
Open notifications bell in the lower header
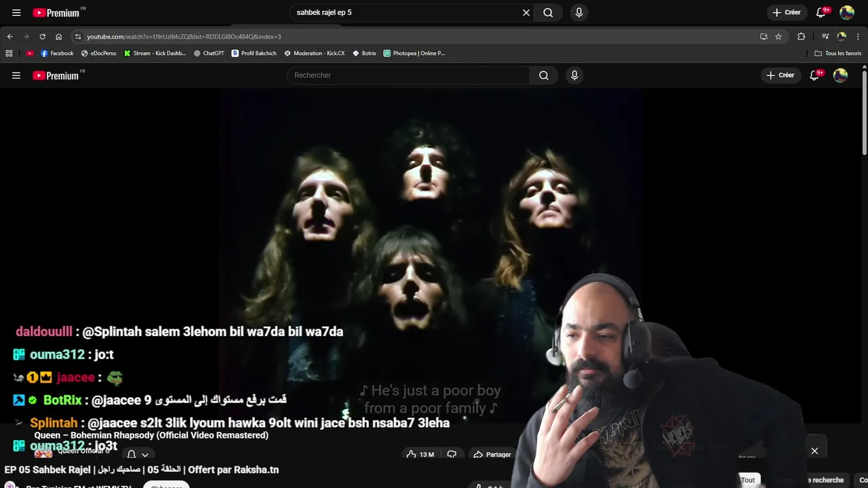pyautogui.click(x=815, y=75)
